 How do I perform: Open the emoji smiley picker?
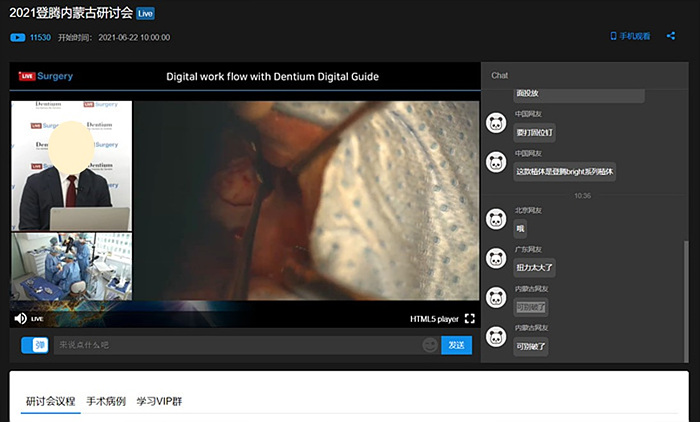430,345
